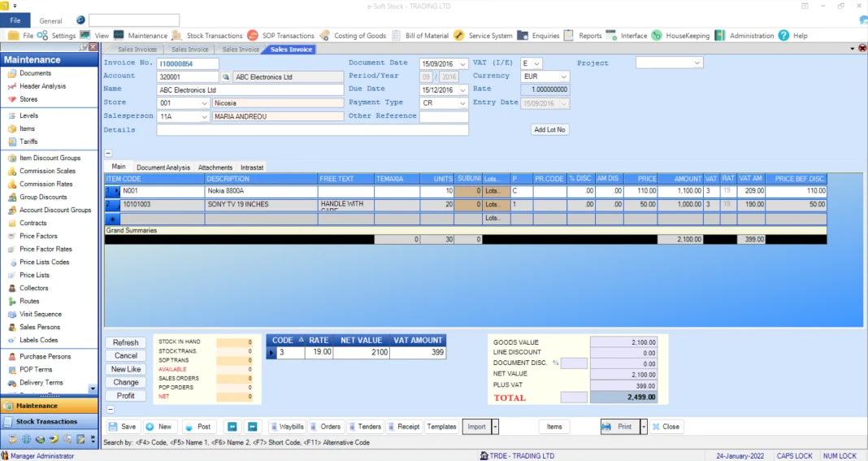Collapse the totals section below grid
This screenshot has width=868, height=461.
[111, 410]
